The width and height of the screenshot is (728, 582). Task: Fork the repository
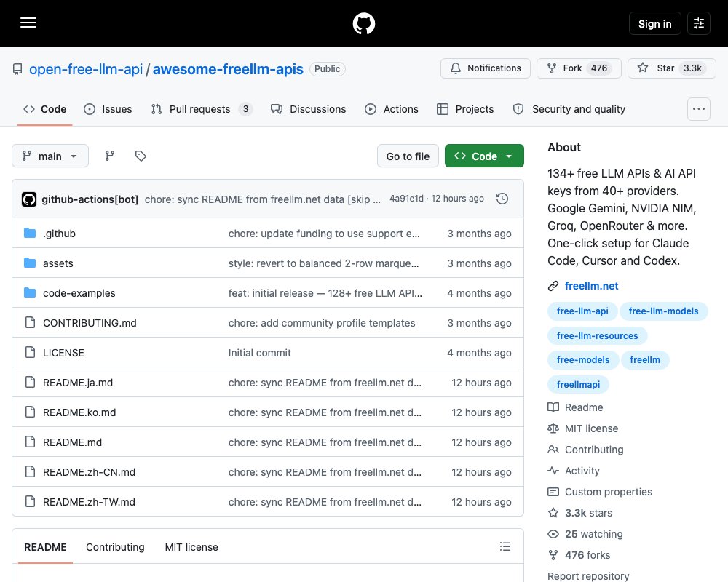click(x=579, y=68)
